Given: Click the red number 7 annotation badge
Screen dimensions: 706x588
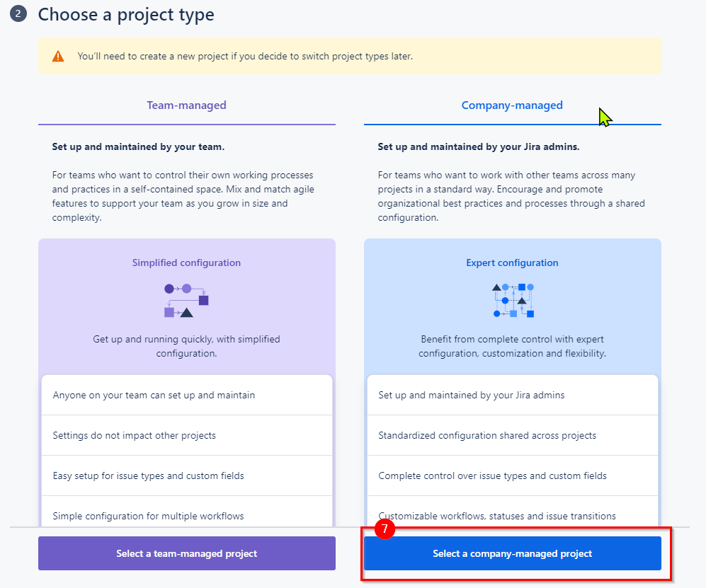Looking at the screenshot, I should click(x=385, y=529).
